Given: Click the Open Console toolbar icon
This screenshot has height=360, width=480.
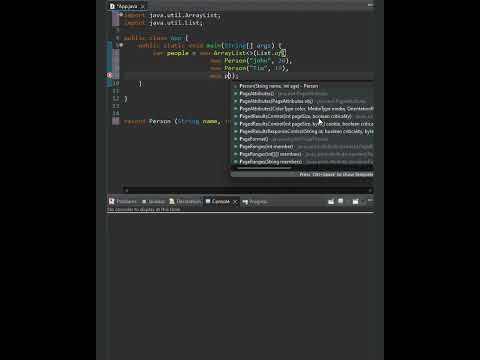Looking at the screenshot, I should pos(356,201).
